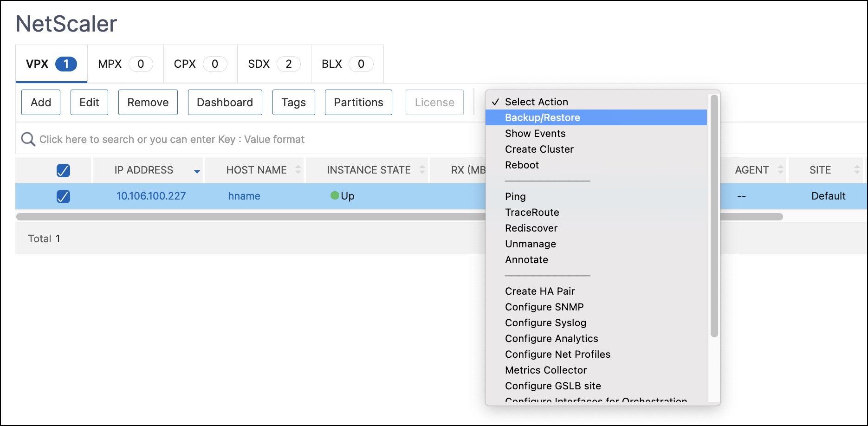
Task: Switch to the MPX tab
Action: pos(125,64)
